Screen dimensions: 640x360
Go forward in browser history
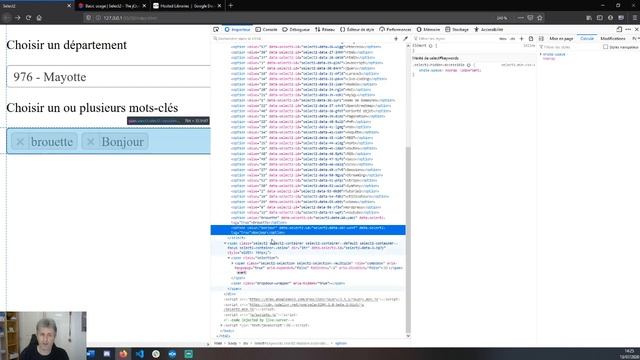[x=18, y=18]
